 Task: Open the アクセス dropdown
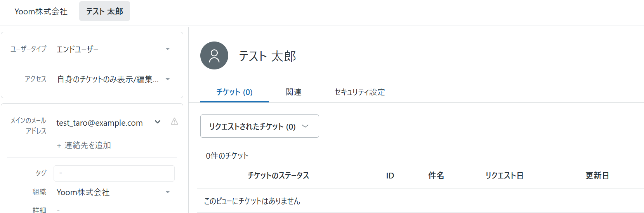[114, 79]
